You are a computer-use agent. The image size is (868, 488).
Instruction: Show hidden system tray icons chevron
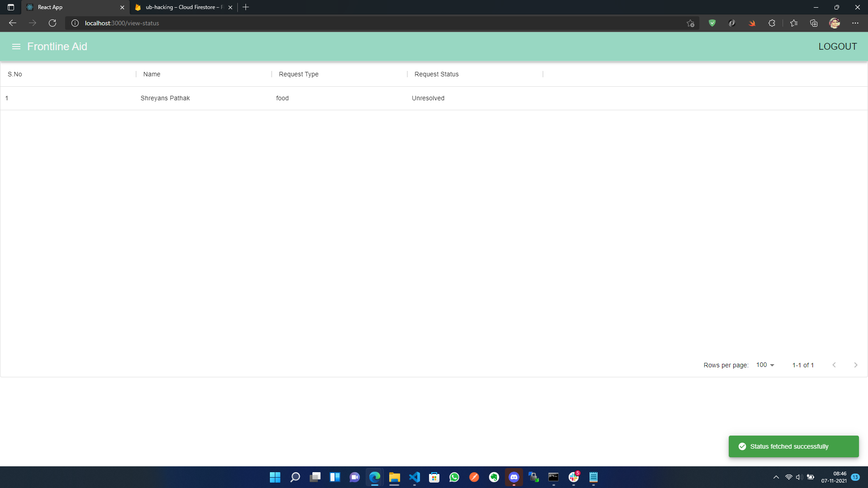pos(776,477)
